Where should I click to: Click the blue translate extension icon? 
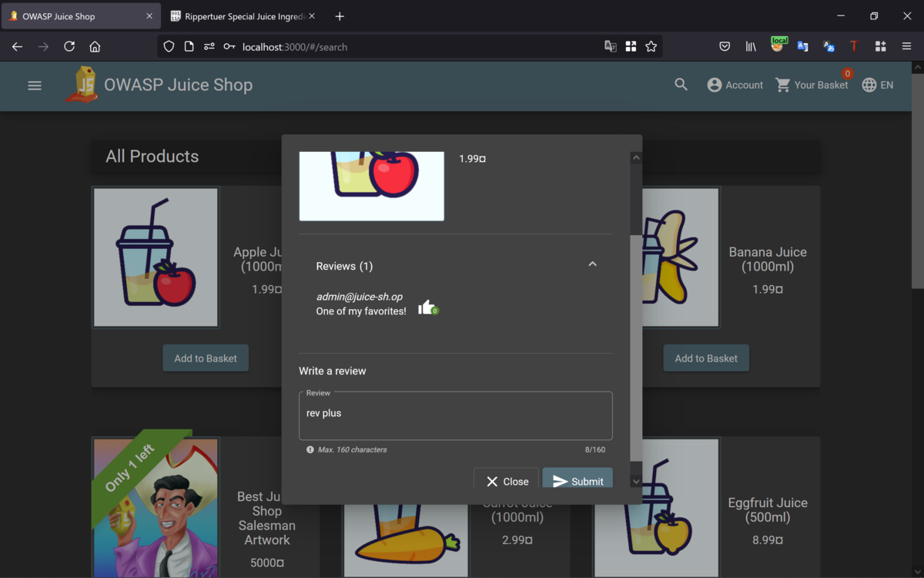pos(802,47)
